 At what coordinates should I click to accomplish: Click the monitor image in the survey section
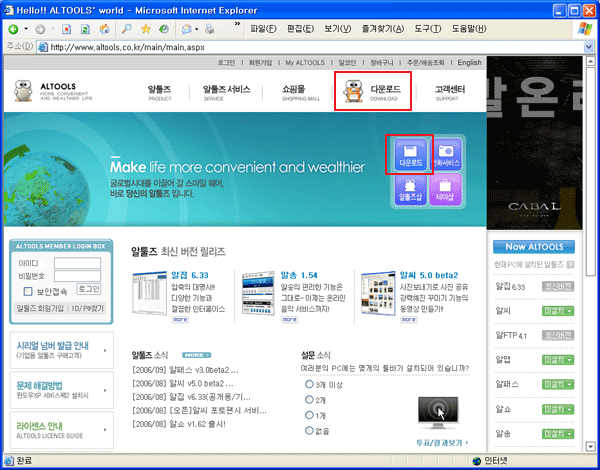[x=438, y=413]
